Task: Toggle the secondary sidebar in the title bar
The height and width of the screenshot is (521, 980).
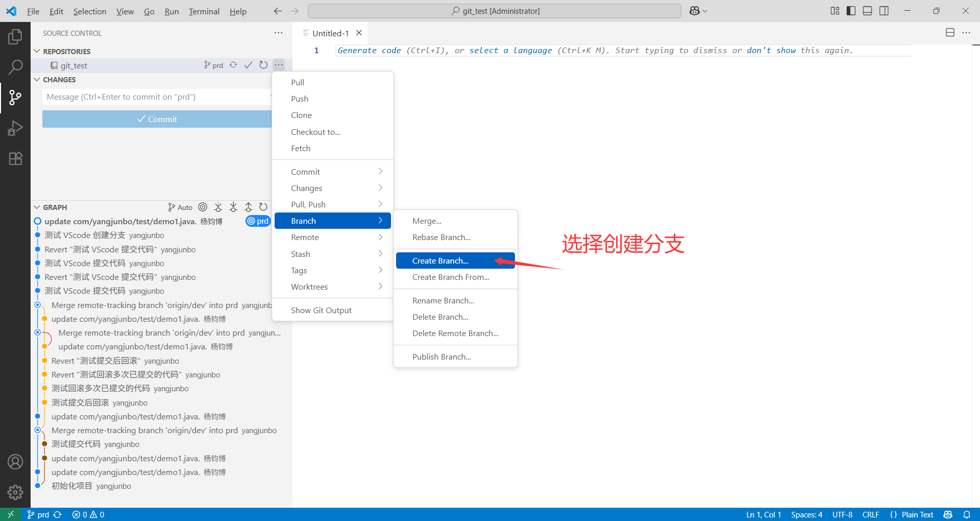Action: [x=884, y=10]
